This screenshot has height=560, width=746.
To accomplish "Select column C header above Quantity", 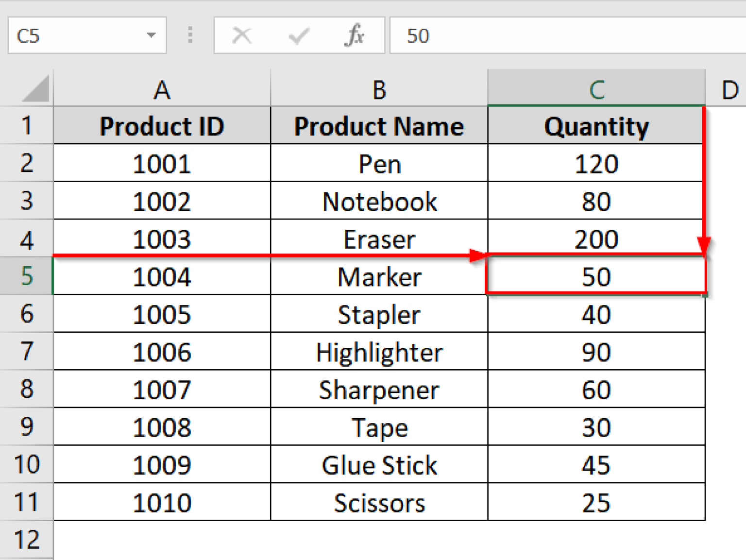I will [595, 89].
